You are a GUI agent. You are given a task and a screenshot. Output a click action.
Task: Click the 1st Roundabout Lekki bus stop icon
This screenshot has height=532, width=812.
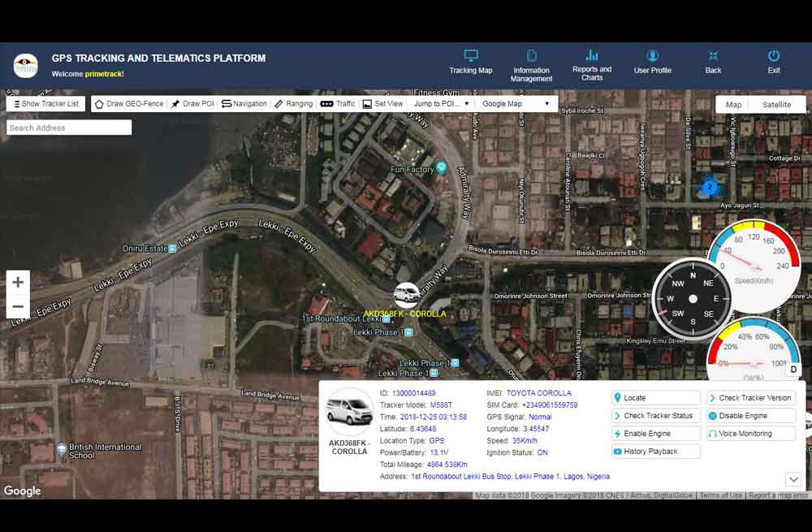click(387, 319)
